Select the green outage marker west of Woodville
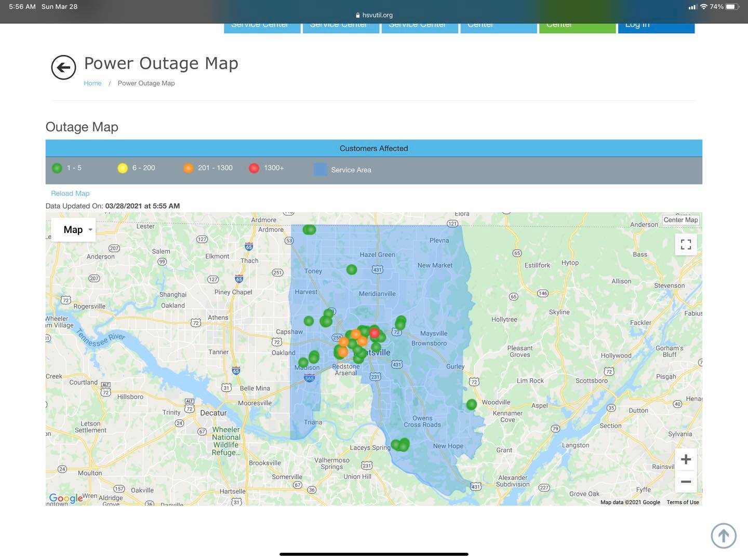748x560 pixels. 471,404
